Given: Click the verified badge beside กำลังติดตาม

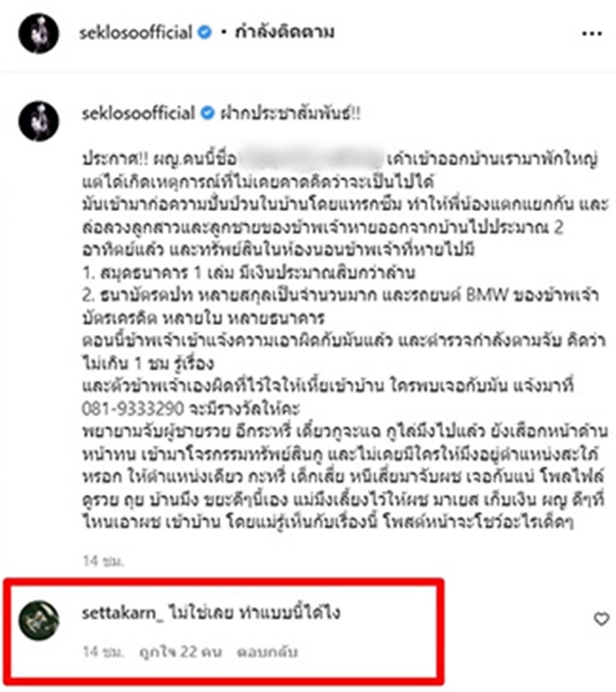Looking at the screenshot, I should coord(205,33).
